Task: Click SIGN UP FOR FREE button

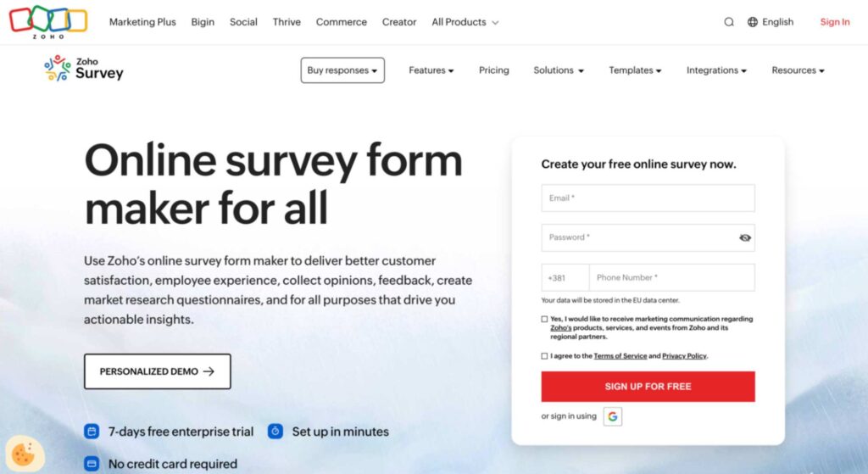Action: 648,387
